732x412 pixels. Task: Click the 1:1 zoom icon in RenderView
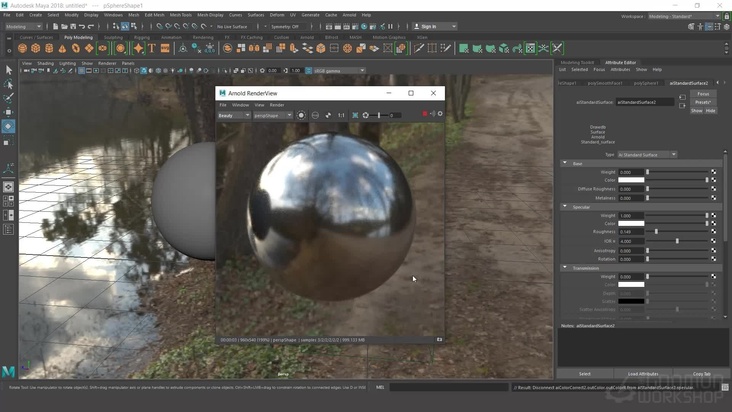(x=341, y=115)
